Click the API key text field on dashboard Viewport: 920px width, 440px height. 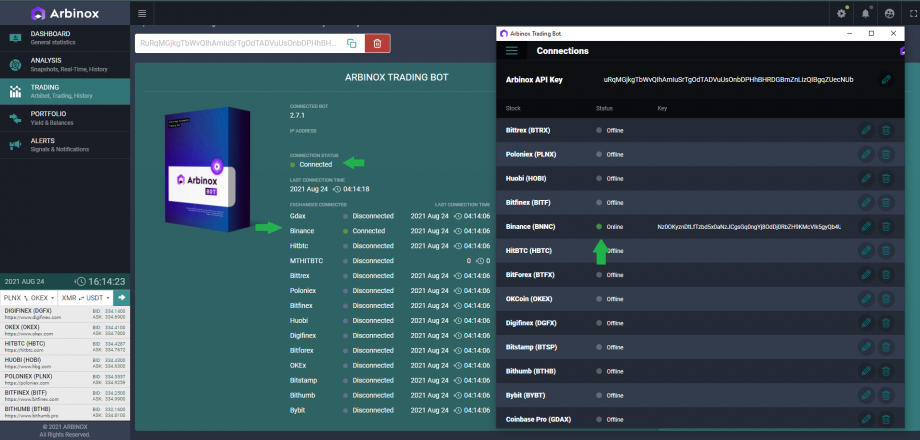[x=238, y=43]
